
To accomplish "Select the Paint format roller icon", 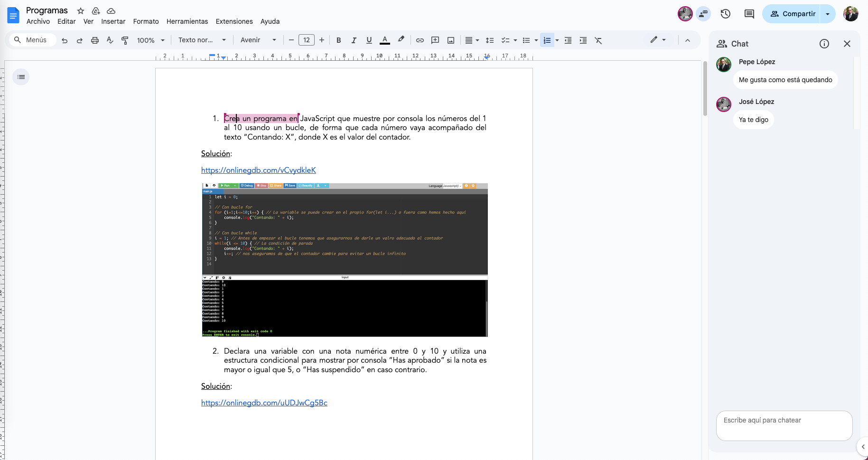I will click(x=125, y=40).
